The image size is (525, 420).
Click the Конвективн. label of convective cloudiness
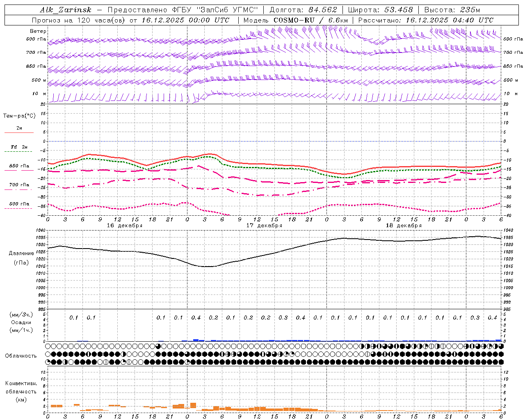coord(21,383)
